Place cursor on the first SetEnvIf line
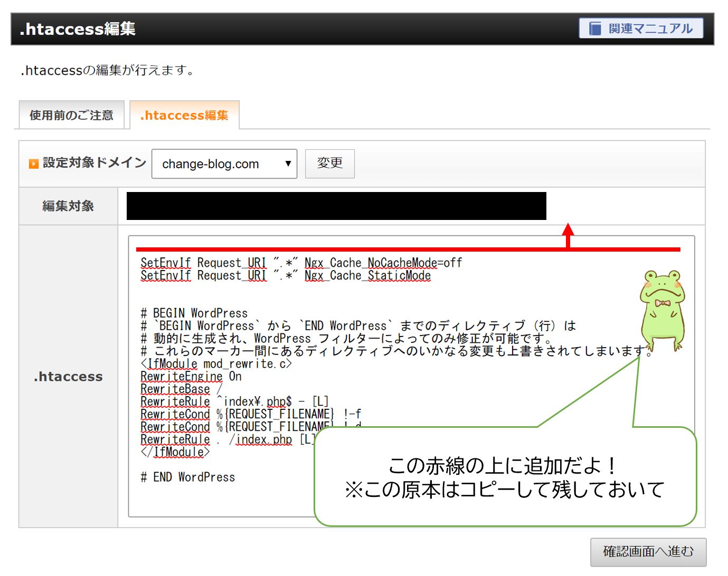The width and height of the screenshot is (728, 576). (x=301, y=263)
